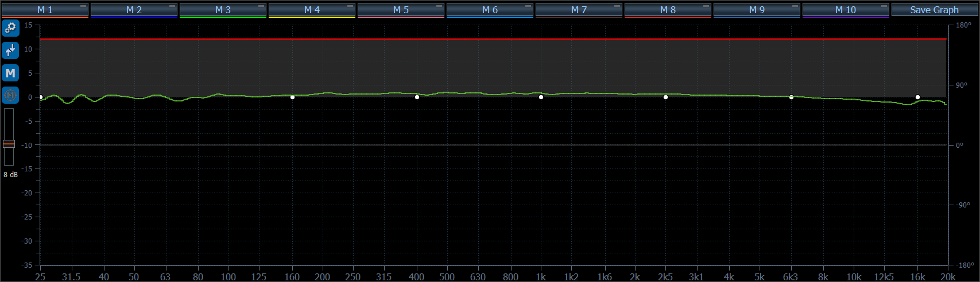Viewport: 980px width, 282px height.
Task: Click the blue M icon in left sidebar
Action: tap(10, 73)
